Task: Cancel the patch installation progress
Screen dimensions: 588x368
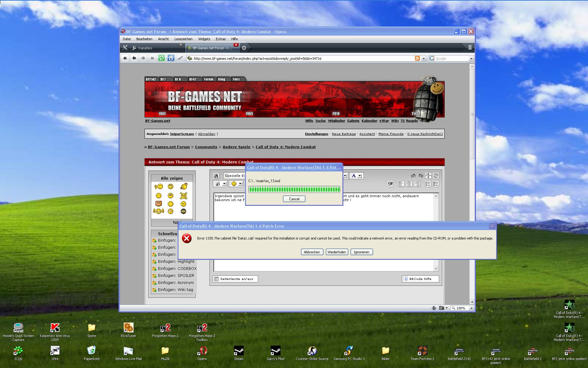Action: (x=294, y=199)
